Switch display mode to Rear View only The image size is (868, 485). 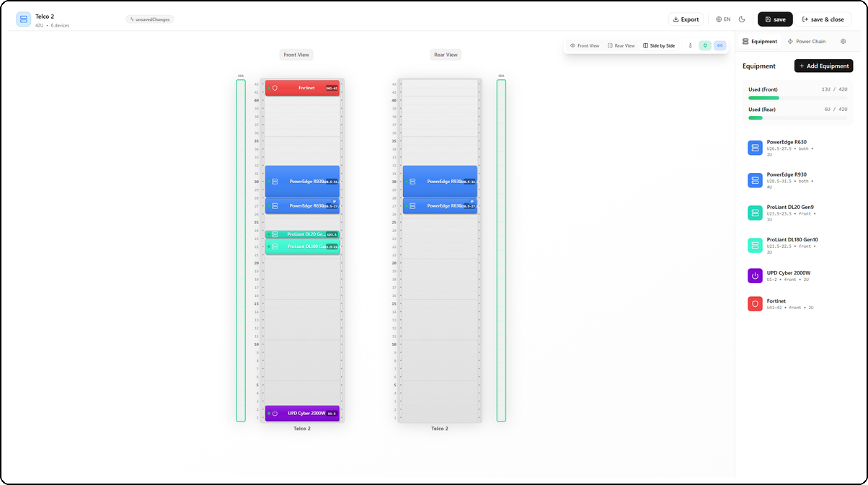(x=621, y=45)
